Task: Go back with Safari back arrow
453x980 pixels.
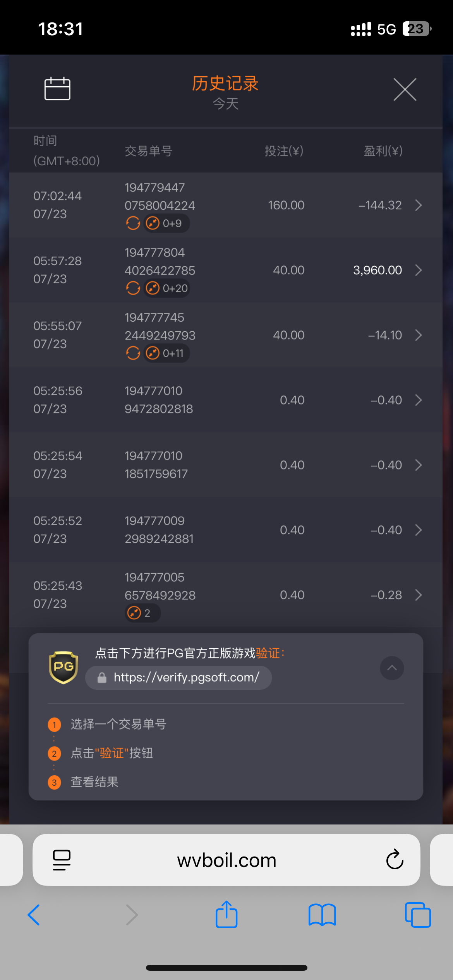Action: click(x=34, y=915)
